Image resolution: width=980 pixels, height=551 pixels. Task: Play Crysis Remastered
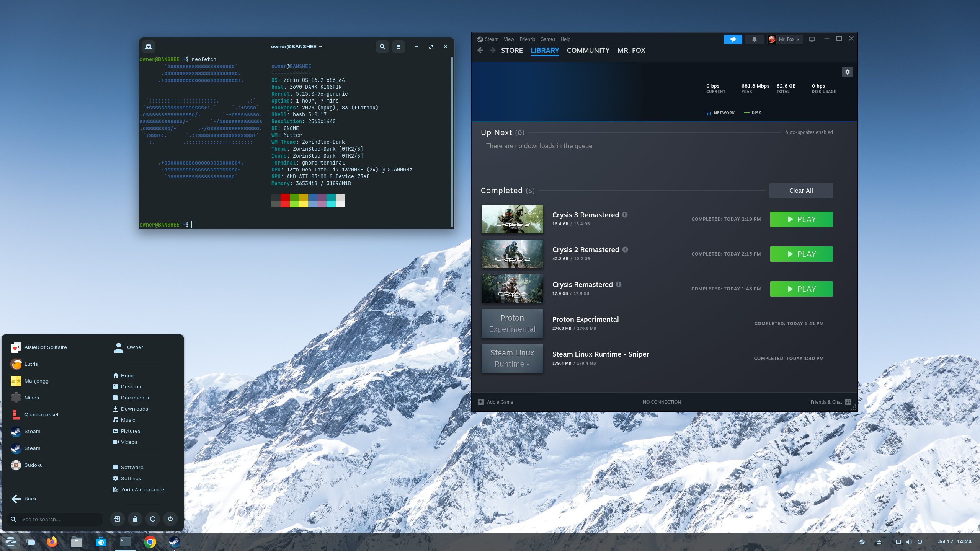801,289
